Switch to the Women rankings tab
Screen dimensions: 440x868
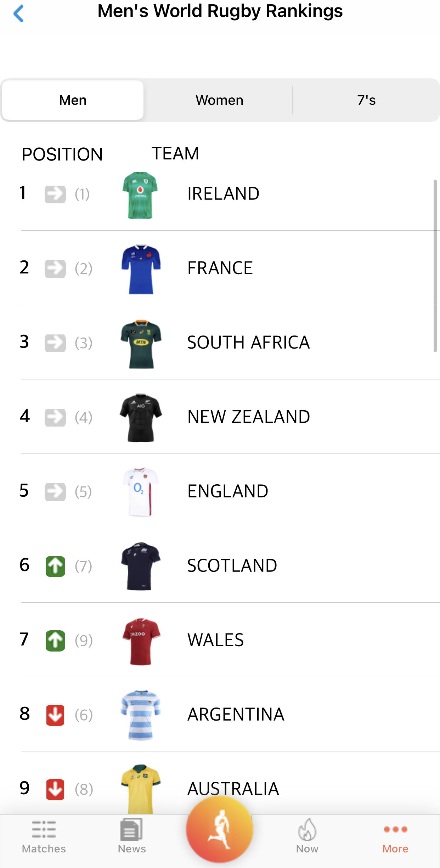coord(219,100)
